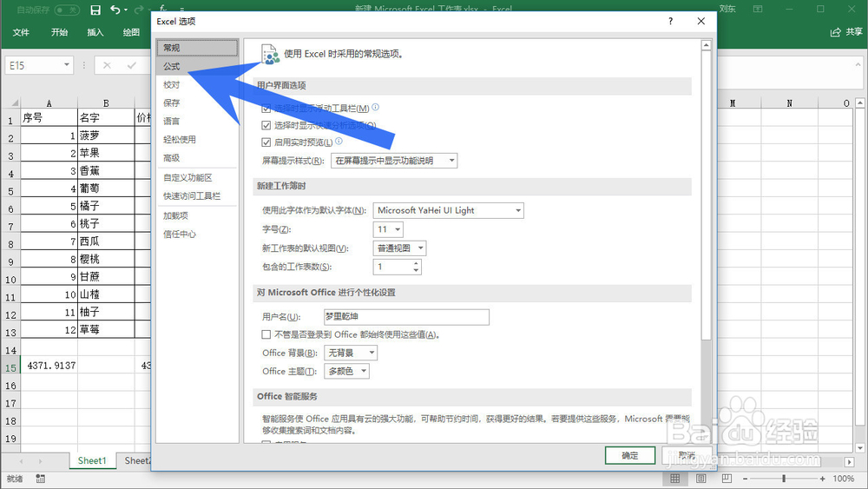The width and height of the screenshot is (868, 489).
Task: Click the 刘东 account name
Action: (727, 9)
